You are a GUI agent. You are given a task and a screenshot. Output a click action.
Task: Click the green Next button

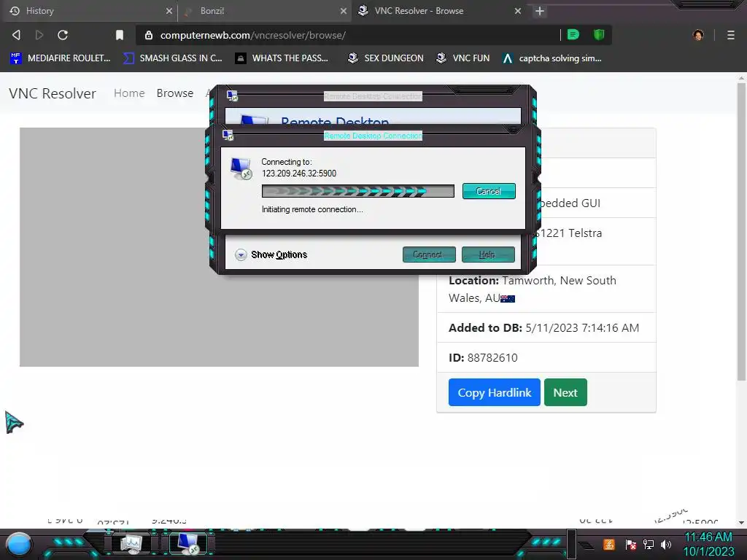click(565, 392)
